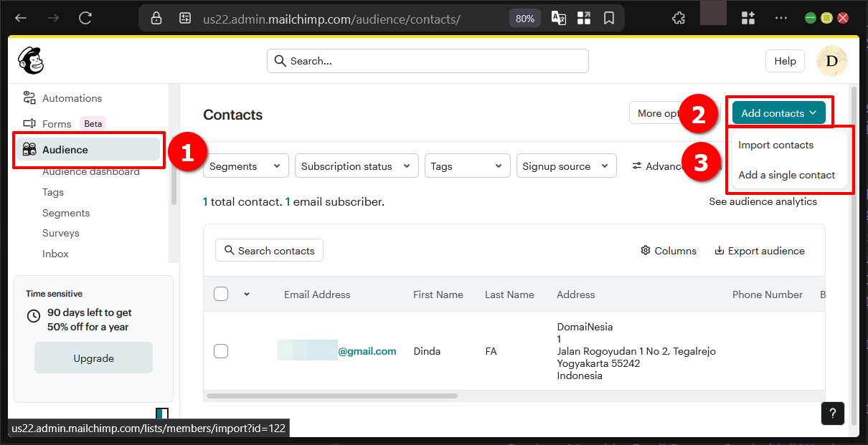Image resolution: width=868 pixels, height=445 pixels.
Task: Select the Automations icon in sidebar
Action: (29, 97)
